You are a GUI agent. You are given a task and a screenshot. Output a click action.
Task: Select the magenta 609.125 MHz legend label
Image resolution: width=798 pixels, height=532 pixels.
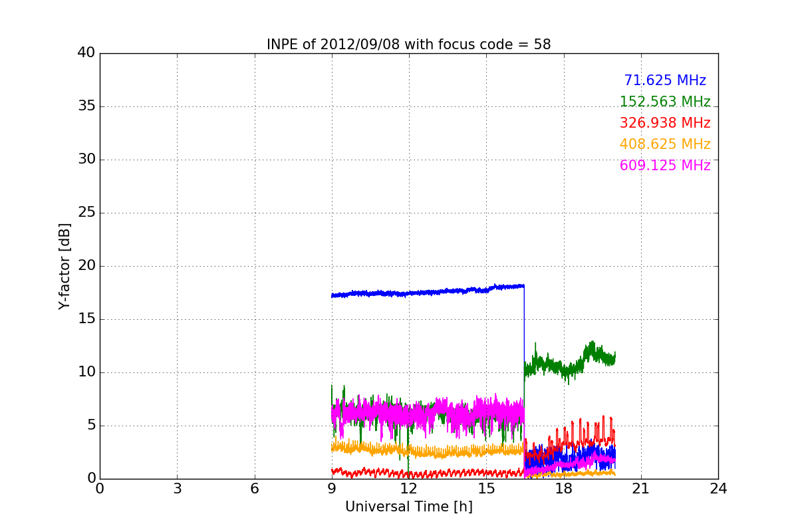(665, 166)
